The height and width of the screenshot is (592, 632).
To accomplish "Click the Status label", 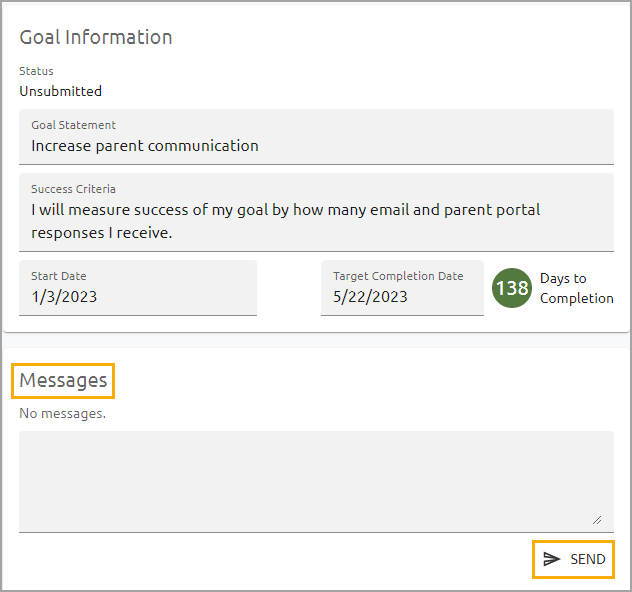I will tap(36, 71).
